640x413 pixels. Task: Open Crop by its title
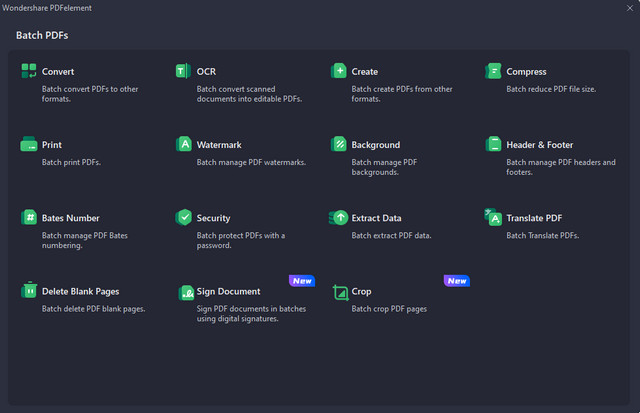coord(361,291)
